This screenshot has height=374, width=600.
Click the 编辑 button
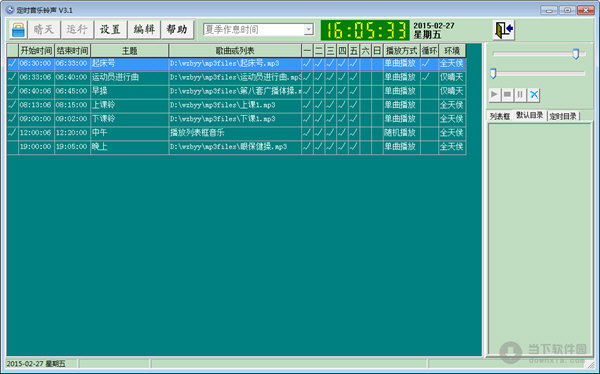(144, 30)
